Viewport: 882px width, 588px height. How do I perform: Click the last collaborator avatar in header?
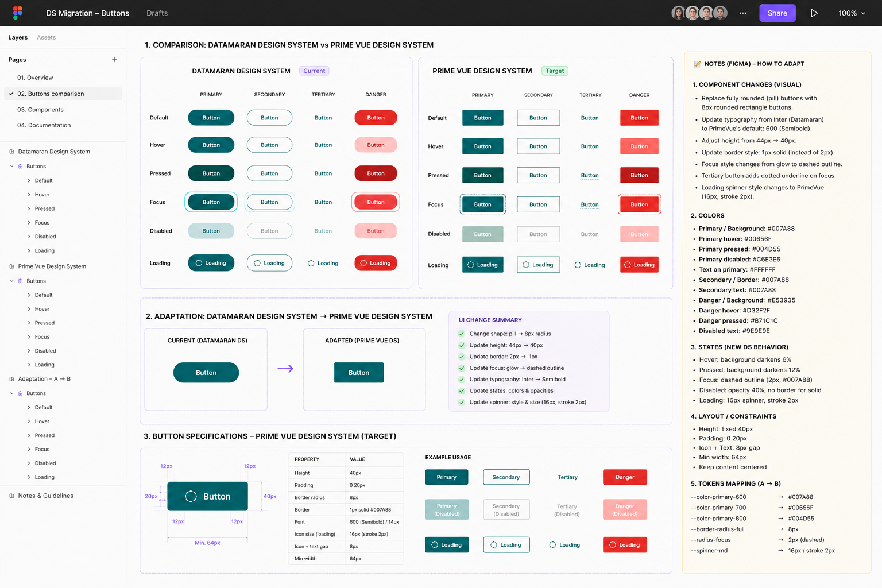click(721, 13)
